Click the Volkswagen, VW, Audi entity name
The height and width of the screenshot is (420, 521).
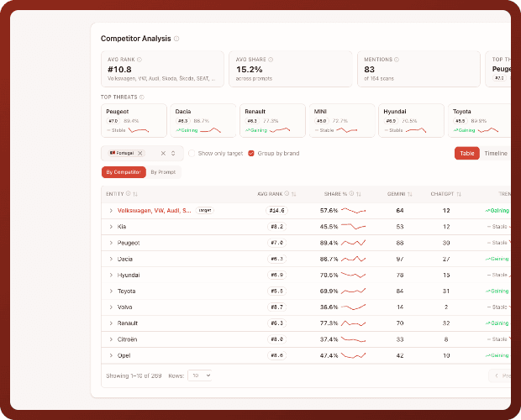tap(154, 211)
